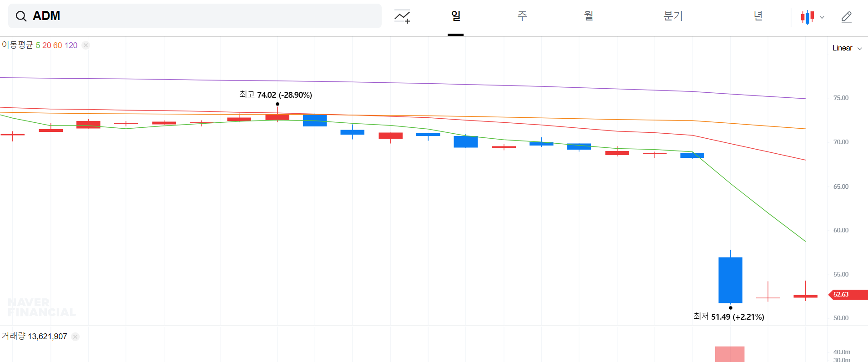The image size is (868, 362).
Task: Remove the moving average indicator
Action: (x=86, y=45)
